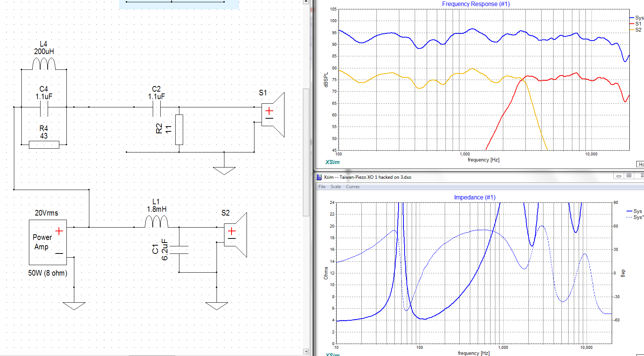Image resolution: width=644 pixels, height=356 pixels.
Task: Click dashed Sys° phase legend entry
Action: [635, 217]
